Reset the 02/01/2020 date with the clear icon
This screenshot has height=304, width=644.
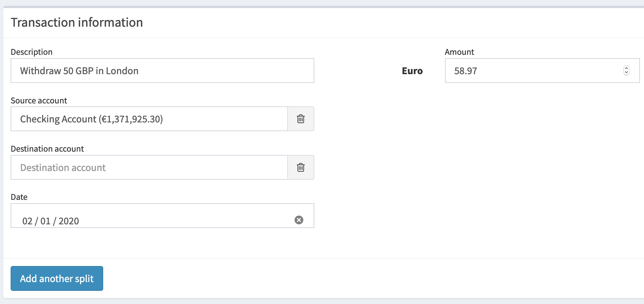point(299,219)
